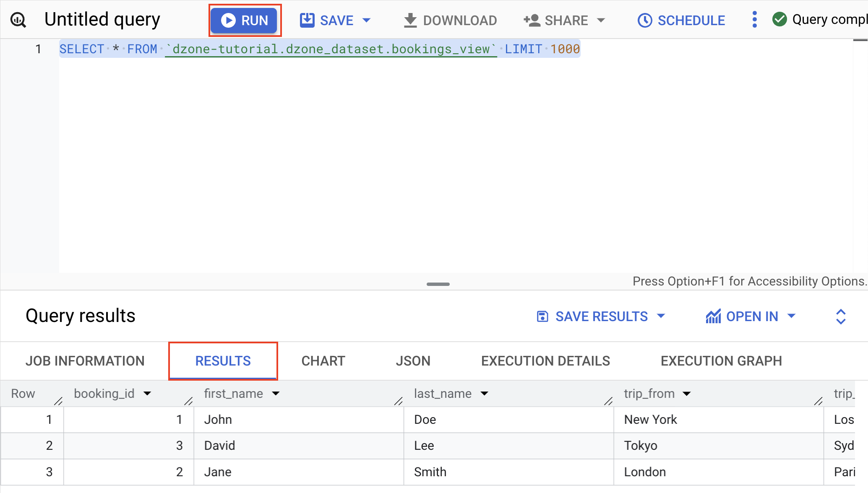Screen dimensions: 868x493
Task: Click the OPEN IN button
Action: coord(752,316)
